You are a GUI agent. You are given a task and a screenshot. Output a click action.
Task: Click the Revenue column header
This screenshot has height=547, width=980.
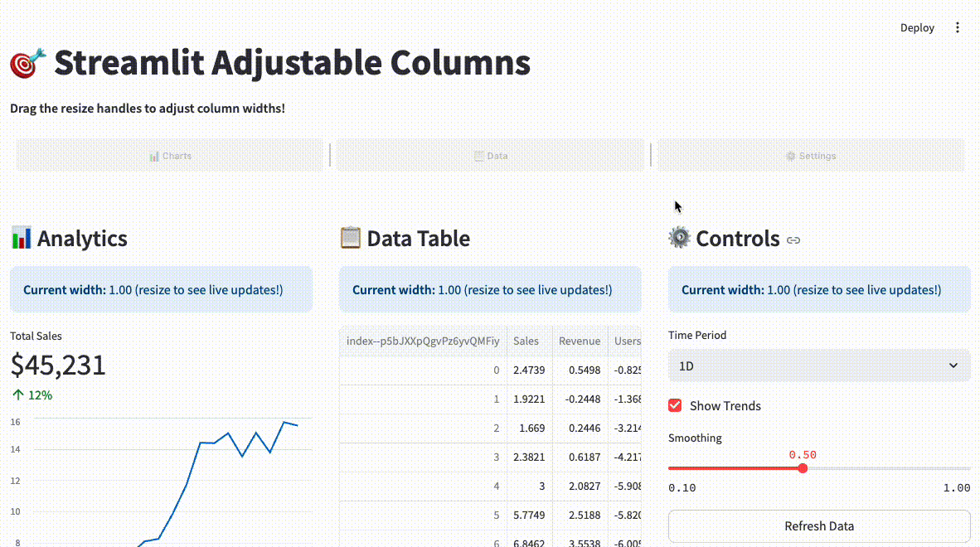[x=580, y=341]
